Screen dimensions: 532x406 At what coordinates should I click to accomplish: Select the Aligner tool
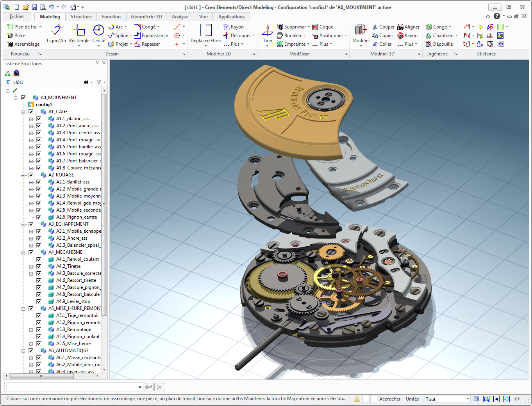coord(409,27)
